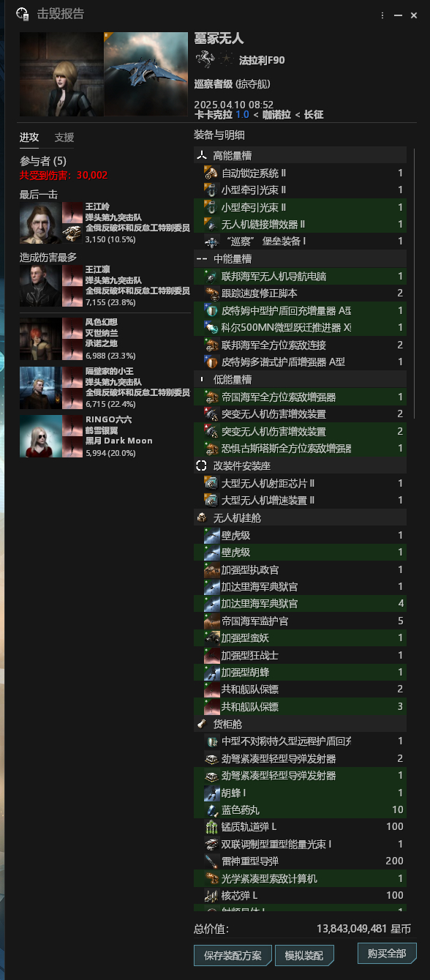430x980 pixels.
Task: Click the 大型无人机射距芯片 II rig icon
Action: click(x=211, y=483)
